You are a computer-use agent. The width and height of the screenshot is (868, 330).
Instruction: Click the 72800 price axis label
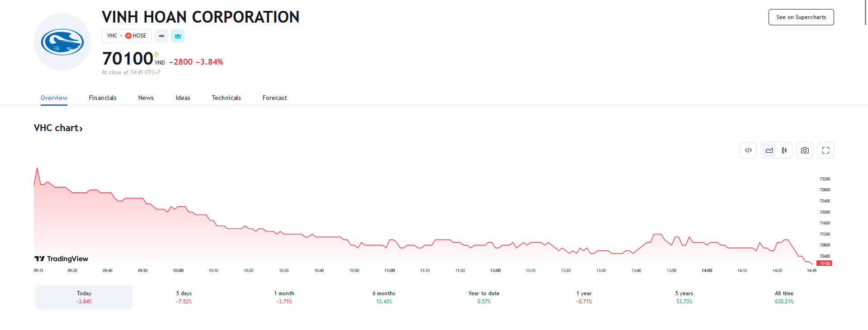pyautogui.click(x=825, y=190)
